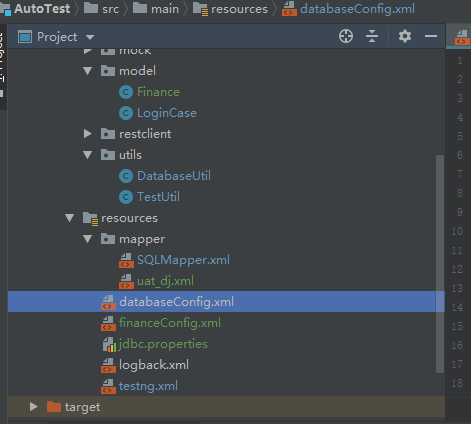Click the Finance class icon
Screen dimensions: 471x424
(126, 92)
